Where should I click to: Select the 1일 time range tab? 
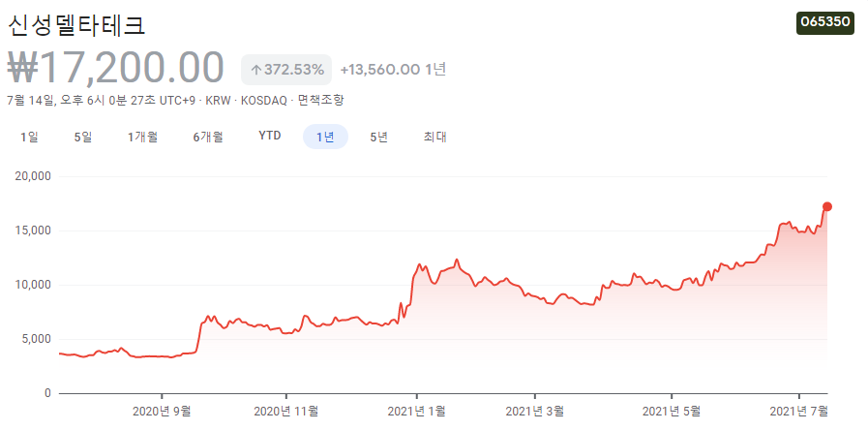pos(29,137)
